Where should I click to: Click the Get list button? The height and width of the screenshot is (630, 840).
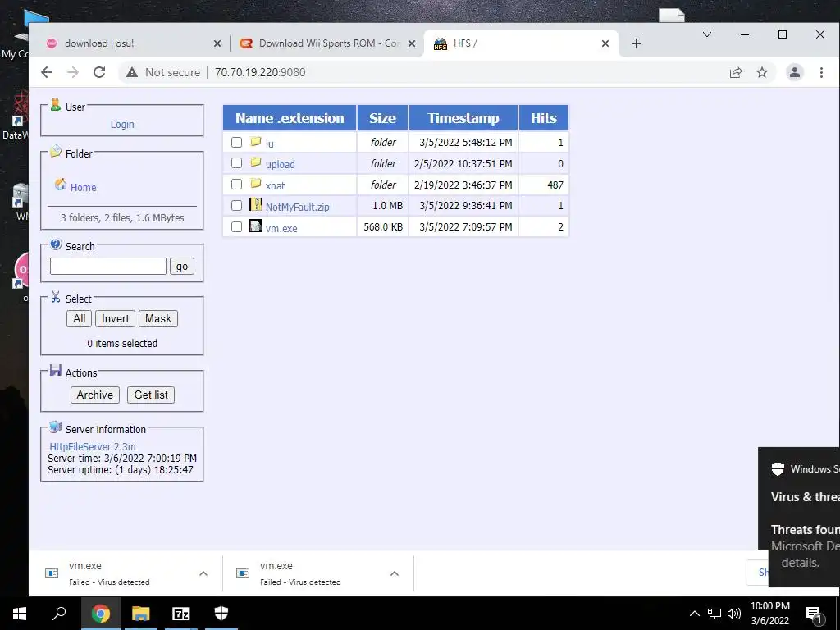tap(151, 395)
